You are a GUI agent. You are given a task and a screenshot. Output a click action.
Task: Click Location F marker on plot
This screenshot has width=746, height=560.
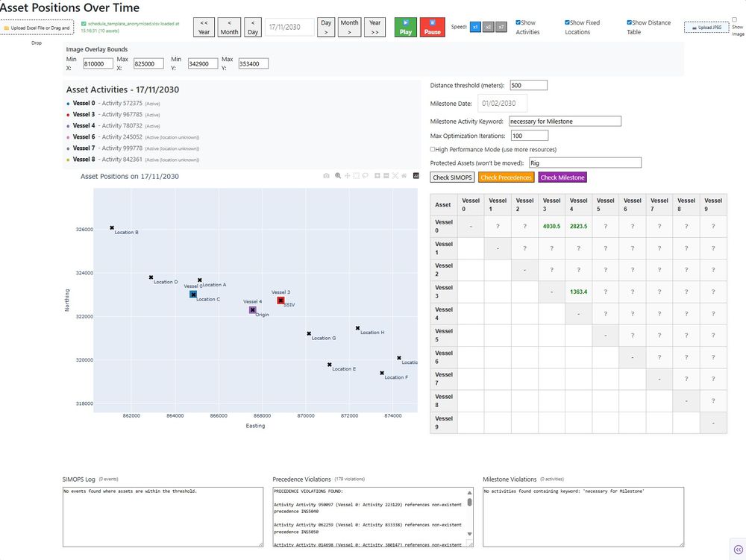click(381, 373)
